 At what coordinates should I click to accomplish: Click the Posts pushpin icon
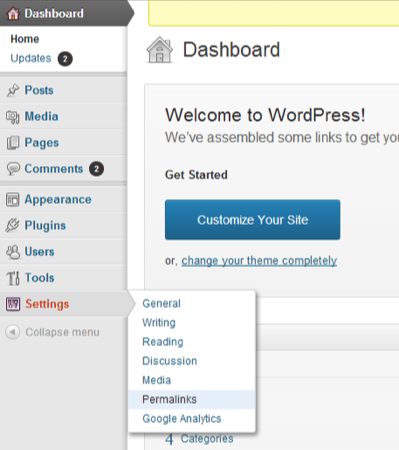(13, 90)
